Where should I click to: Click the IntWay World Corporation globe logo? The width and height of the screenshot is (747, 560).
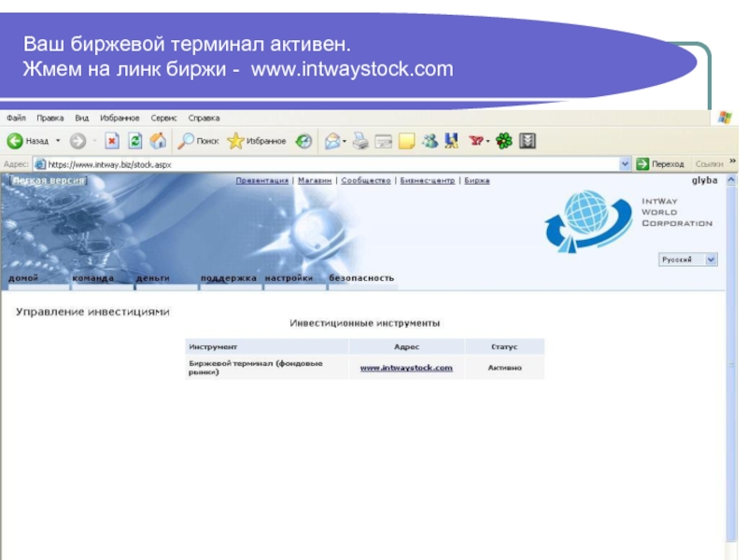click(589, 221)
